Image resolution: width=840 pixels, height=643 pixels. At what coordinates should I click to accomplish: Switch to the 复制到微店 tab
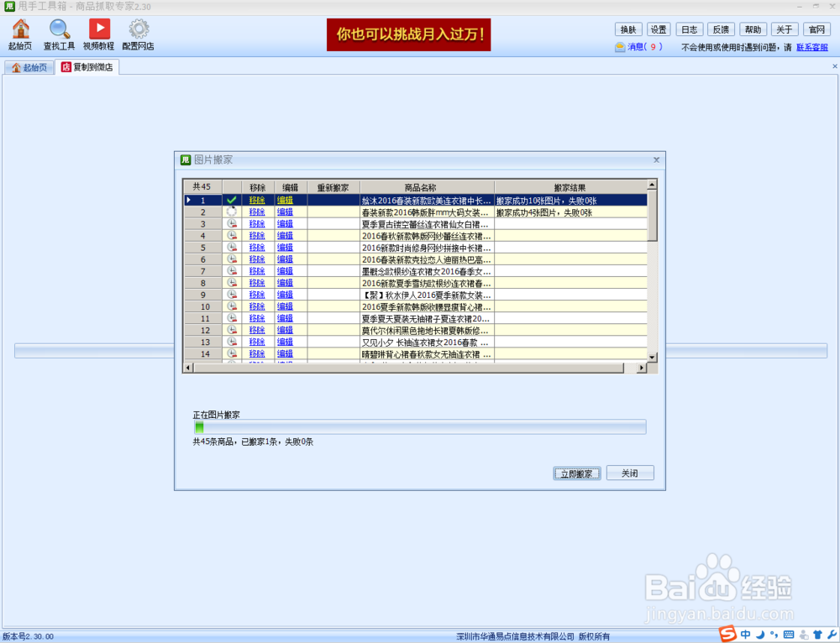87,66
